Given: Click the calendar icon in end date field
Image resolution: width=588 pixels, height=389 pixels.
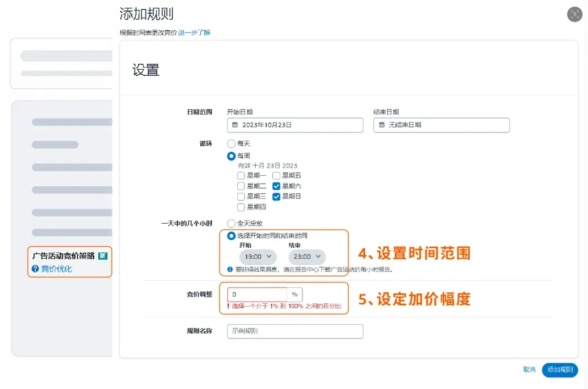Looking at the screenshot, I should (382, 125).
